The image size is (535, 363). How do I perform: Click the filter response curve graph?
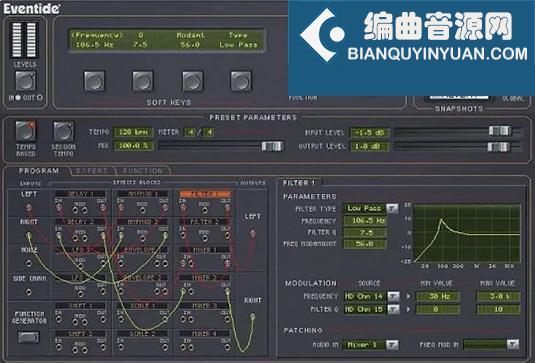467,233
